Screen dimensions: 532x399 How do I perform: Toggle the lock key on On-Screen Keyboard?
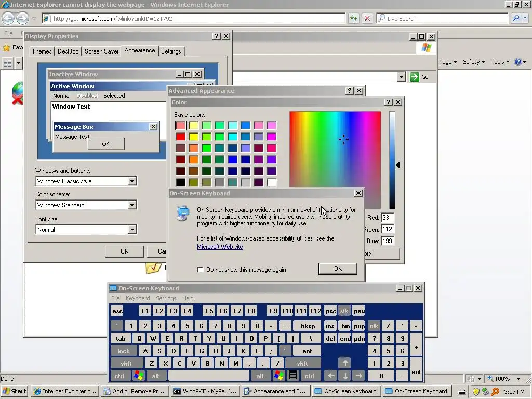124,351
